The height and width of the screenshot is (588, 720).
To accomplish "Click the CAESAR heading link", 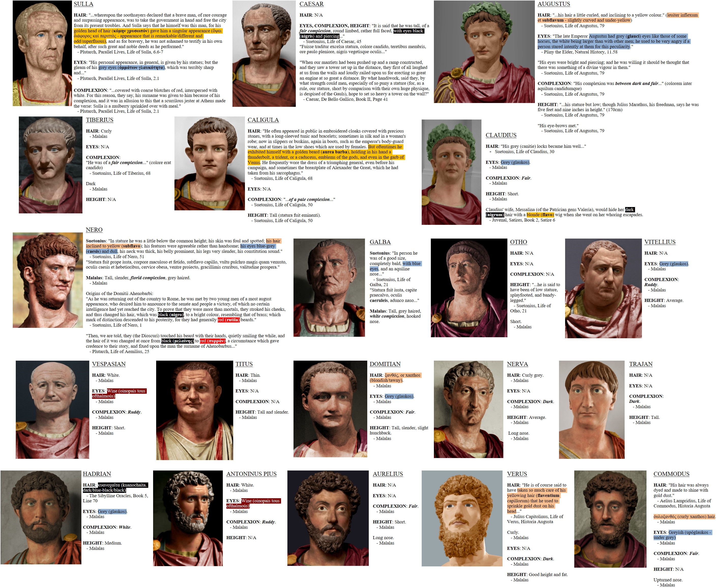I will click(311, 4).
